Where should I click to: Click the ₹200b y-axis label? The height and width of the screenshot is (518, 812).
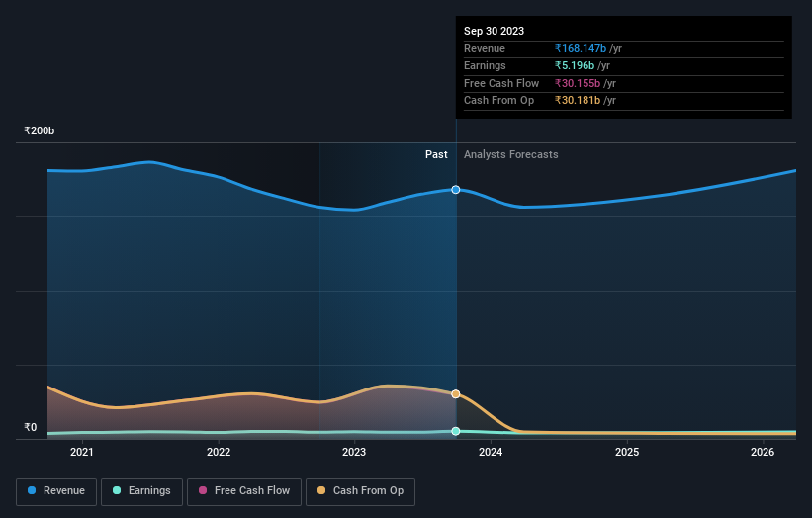point(39,130)
